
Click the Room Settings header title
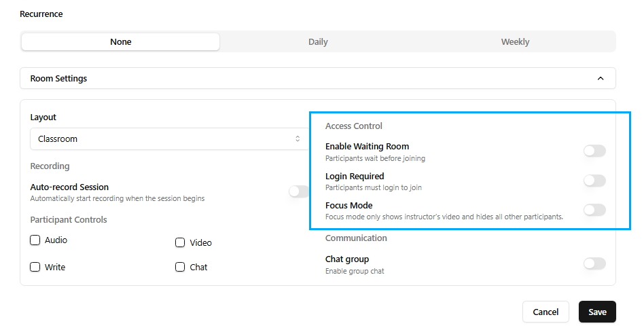click(x=58, y=79)
